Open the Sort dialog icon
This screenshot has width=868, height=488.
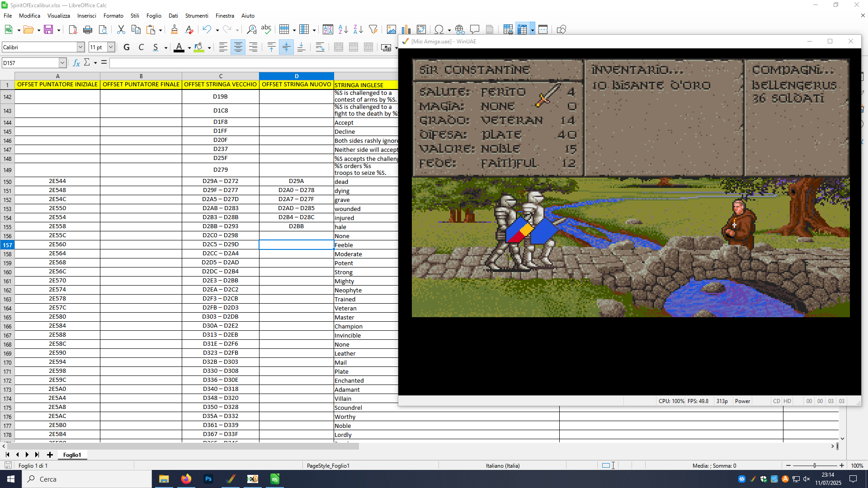[x=328, y=30]
